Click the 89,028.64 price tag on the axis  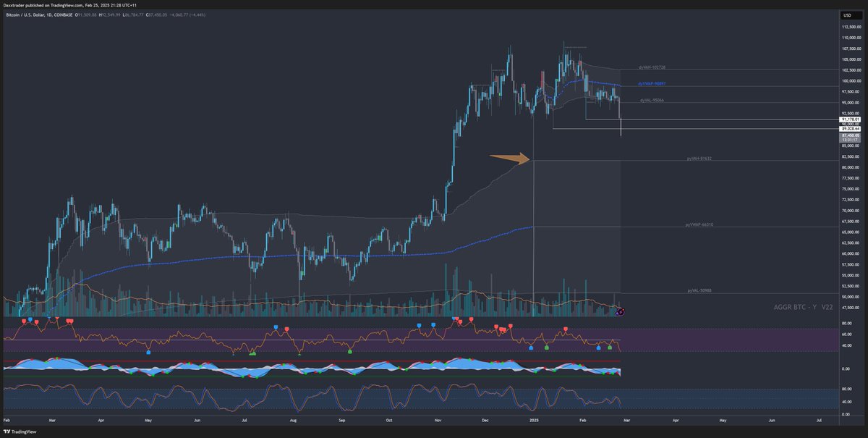click(x=849, y=128)
